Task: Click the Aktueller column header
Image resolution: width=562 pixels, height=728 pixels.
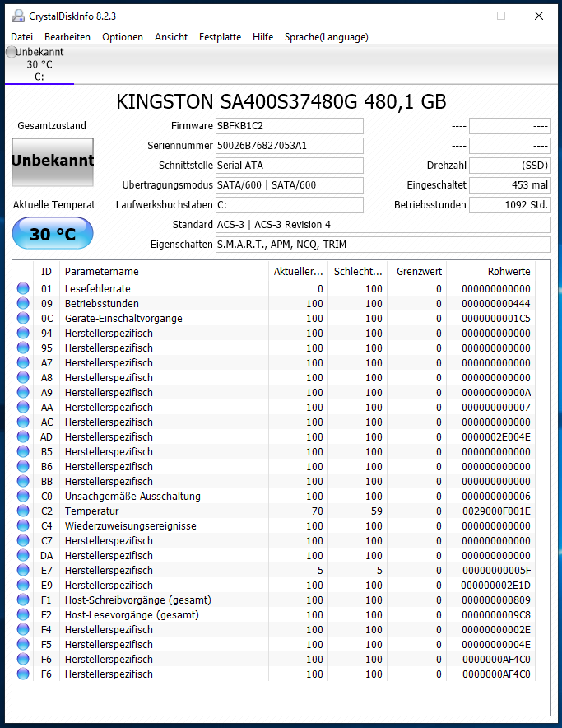Action: point(298,272)
